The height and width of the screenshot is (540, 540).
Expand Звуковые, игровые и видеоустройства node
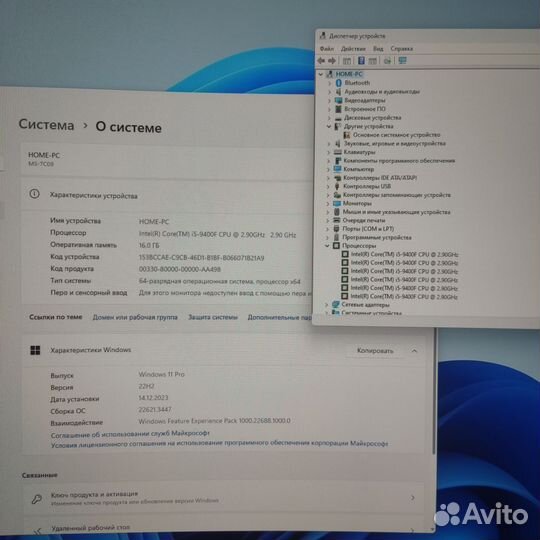(x=329, y=144)
